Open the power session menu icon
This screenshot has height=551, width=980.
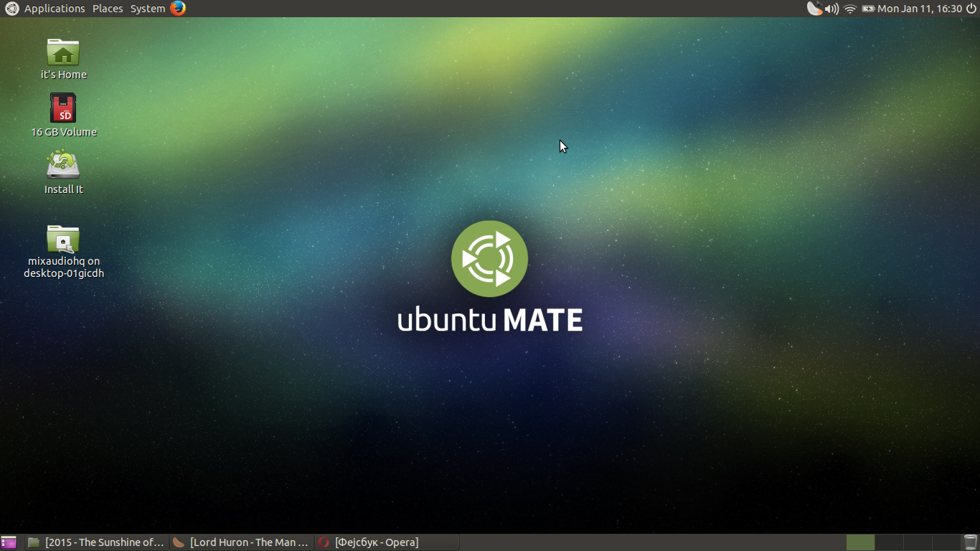pos(971,9)
